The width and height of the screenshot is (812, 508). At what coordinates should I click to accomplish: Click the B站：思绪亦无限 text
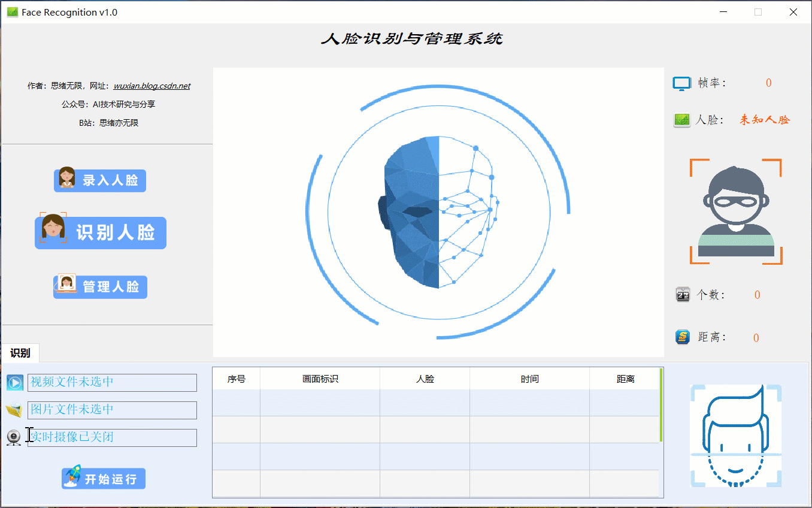108,123
